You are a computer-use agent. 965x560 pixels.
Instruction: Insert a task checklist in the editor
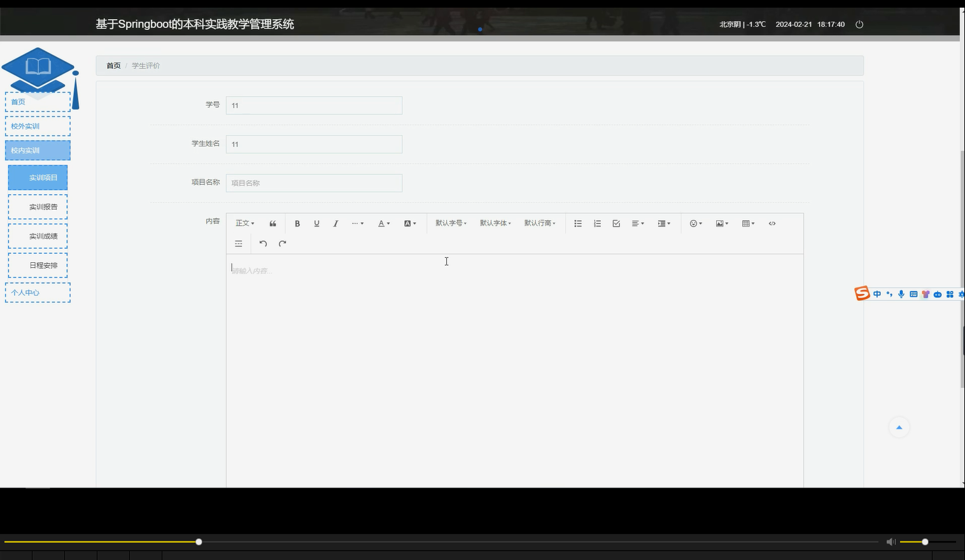pyautogui.click(x=616, y=223)
